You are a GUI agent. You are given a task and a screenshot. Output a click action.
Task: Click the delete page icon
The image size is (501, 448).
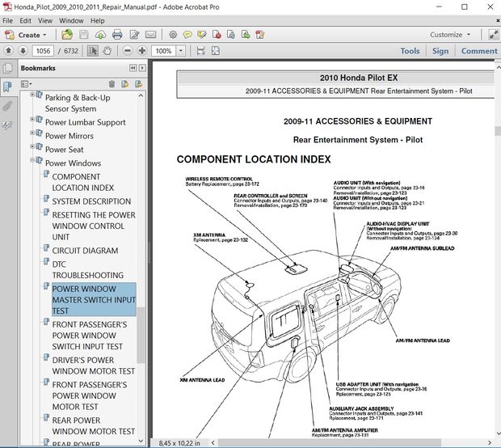217,35
